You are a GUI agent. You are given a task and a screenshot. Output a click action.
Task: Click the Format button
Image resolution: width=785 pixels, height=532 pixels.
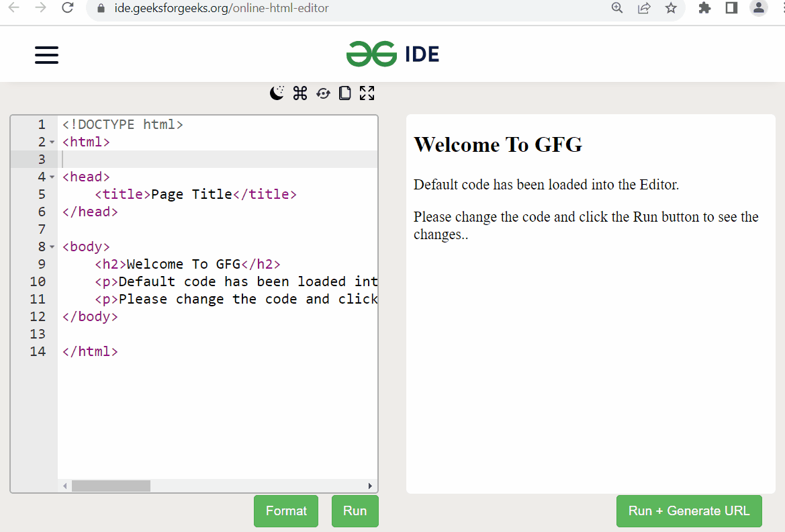click(x=286, y=511)
